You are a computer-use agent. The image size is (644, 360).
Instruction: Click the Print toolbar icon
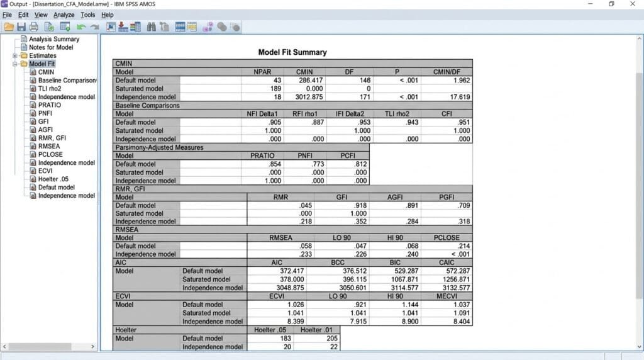[34, 27]
